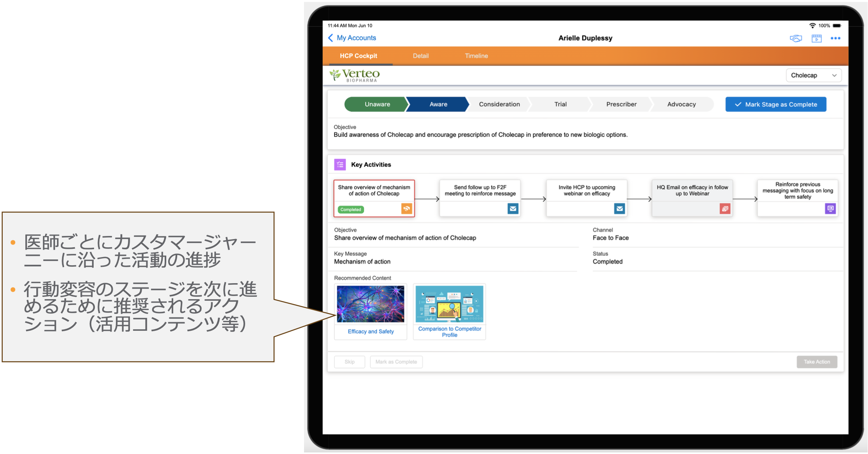868x454 pixels.
Task: Click red HQ Email icon on efficacy card
Action: click(x=725, y=209)
